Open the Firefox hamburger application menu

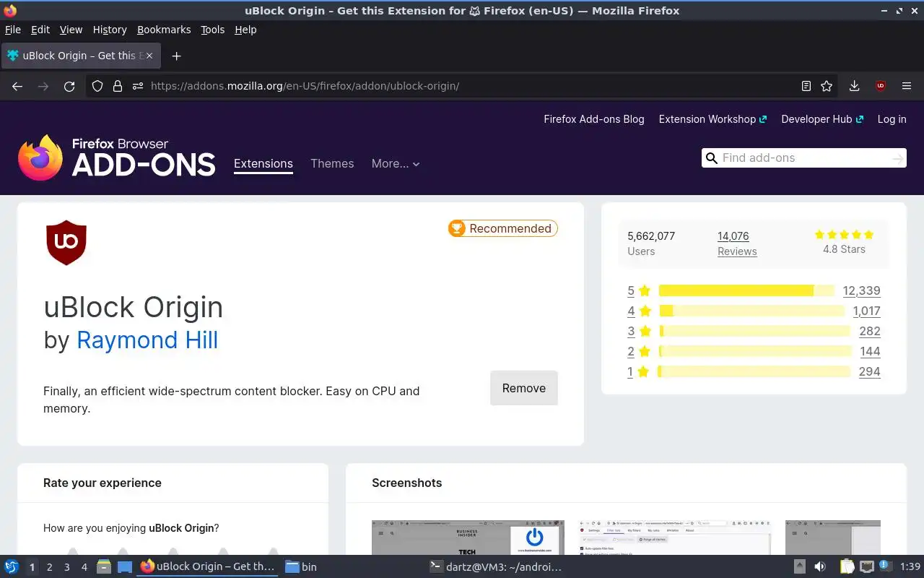pyautogui.click(x=907, y=86)
